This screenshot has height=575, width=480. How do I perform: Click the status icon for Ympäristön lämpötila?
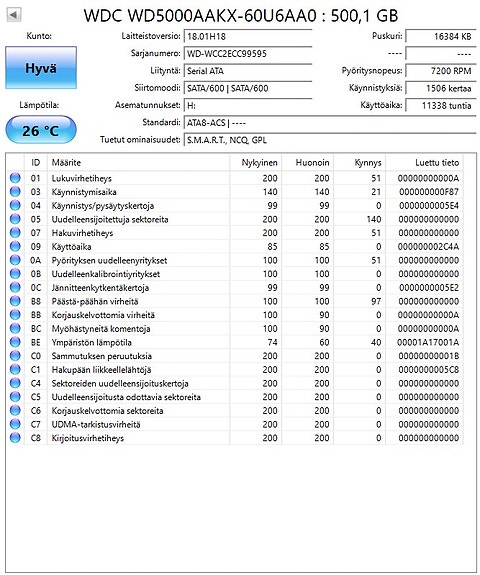point(15,342)
